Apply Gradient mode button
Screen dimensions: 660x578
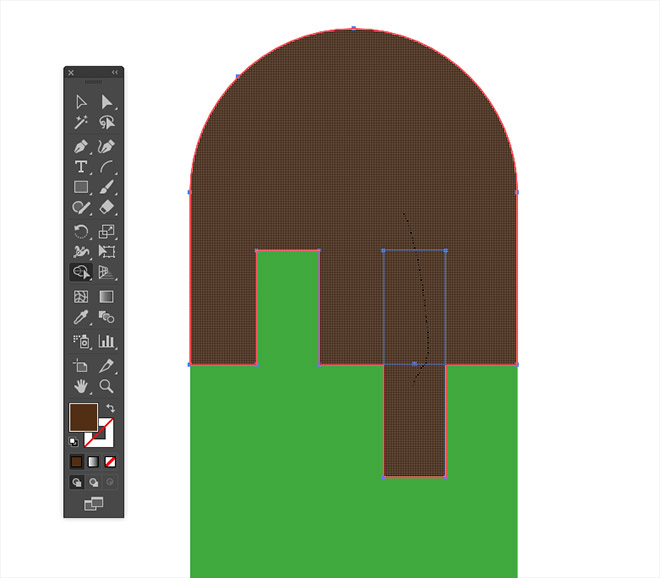93,462
